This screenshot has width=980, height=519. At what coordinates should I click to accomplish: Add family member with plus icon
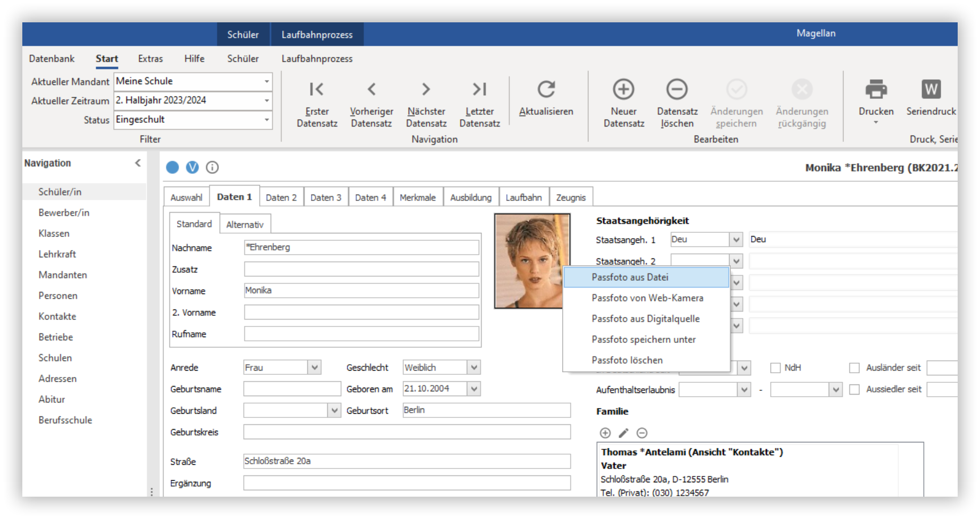pyautogui.click(x=605, y=433)
